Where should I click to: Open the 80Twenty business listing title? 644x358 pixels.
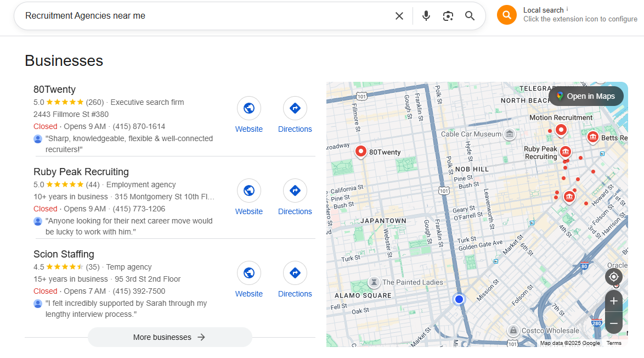coord(54,90)
